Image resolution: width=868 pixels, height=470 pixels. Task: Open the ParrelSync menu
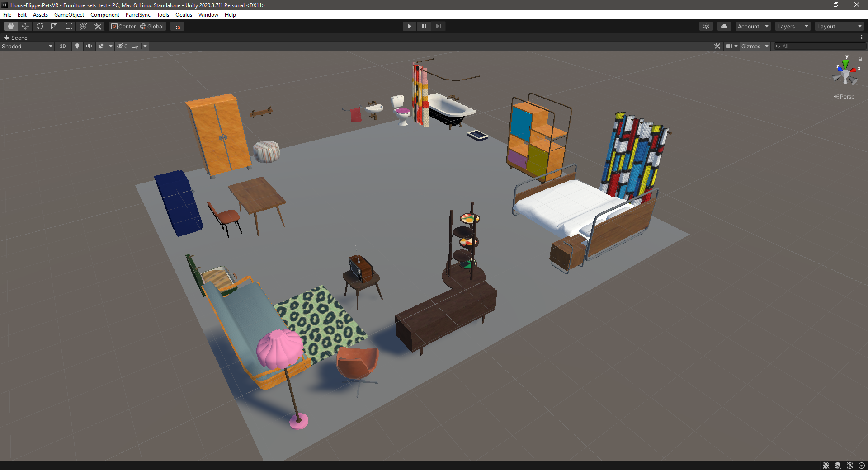tap(138, 14)
